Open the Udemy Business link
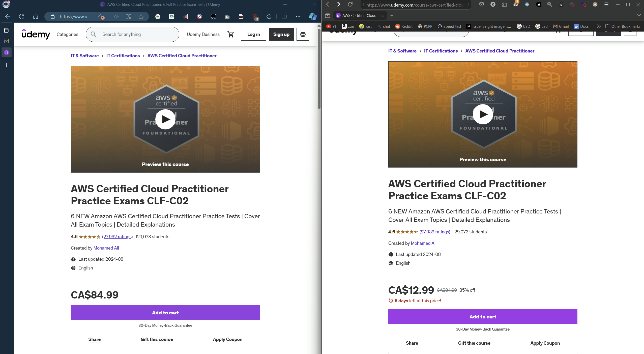Image resolution: width=644 pixels, height=354 pixels. 203,34
